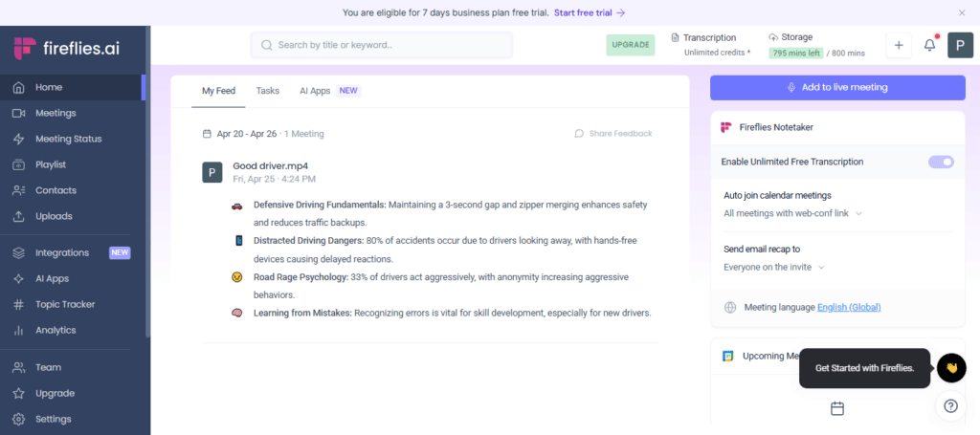
Task: Expand Send email recap to dropdown
Action: [774, 267]
